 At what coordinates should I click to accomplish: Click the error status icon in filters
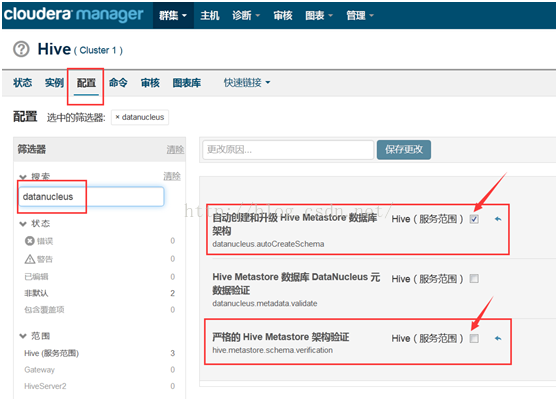tap(30, 241)
